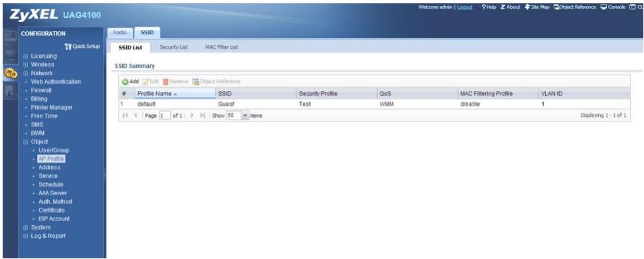Open the SMS menu item
This screenshot has height=259, width=644.
pyautogui.click(x=37, y=125)
